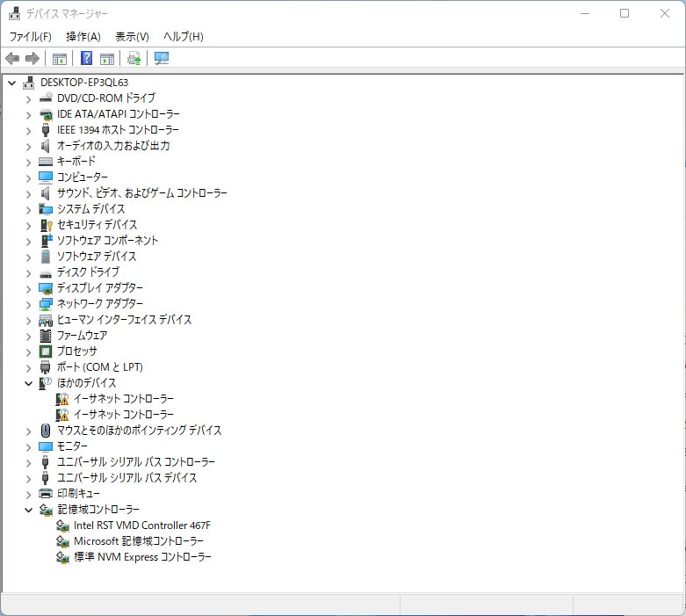Select the ディスプレイ アダプター icon
Image resolution: width=686 pixels, height=616 pixels.
tap(46, 288)
